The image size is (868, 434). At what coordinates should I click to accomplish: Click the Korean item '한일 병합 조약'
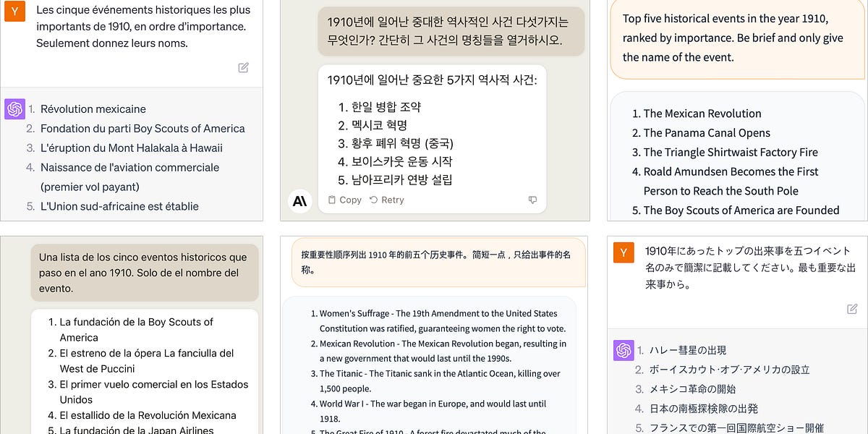tap(386, 107)
